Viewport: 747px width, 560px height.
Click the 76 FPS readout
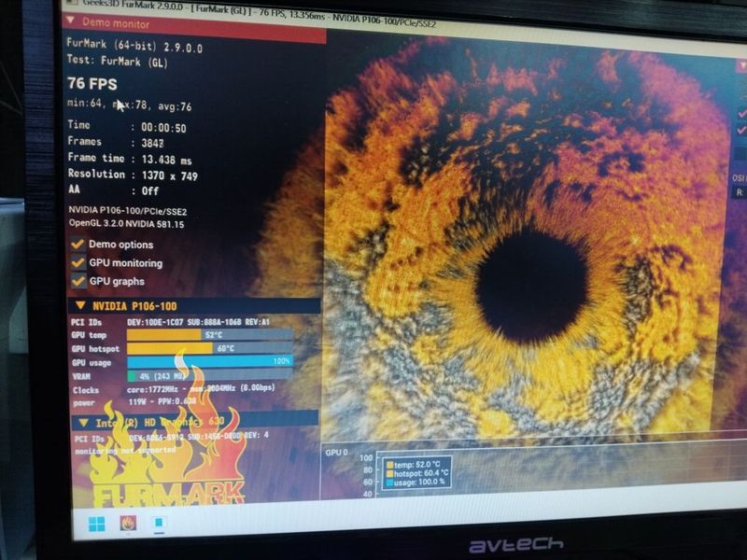click(92, 84)
